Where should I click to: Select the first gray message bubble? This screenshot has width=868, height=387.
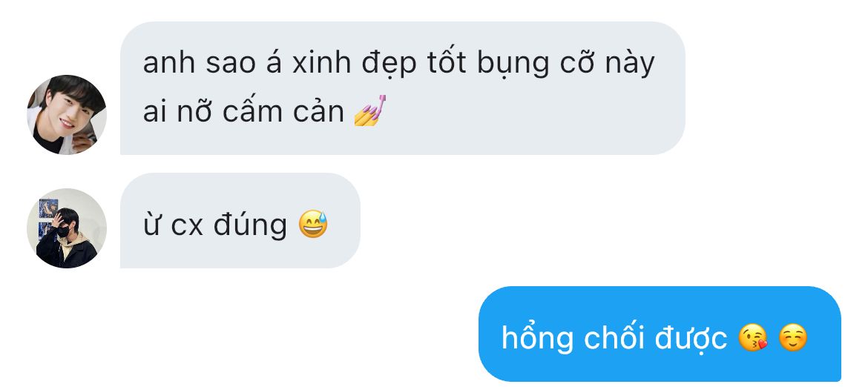tap(402, 88)
